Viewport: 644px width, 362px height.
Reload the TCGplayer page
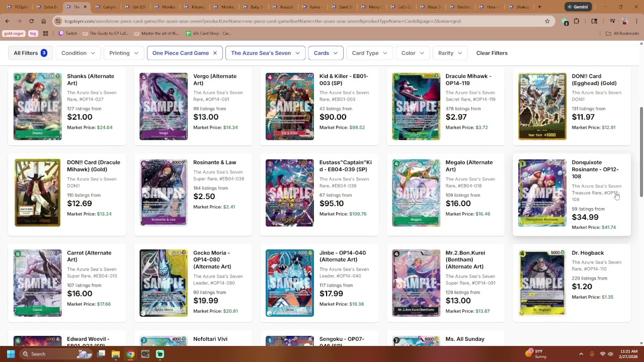(31, 21)
